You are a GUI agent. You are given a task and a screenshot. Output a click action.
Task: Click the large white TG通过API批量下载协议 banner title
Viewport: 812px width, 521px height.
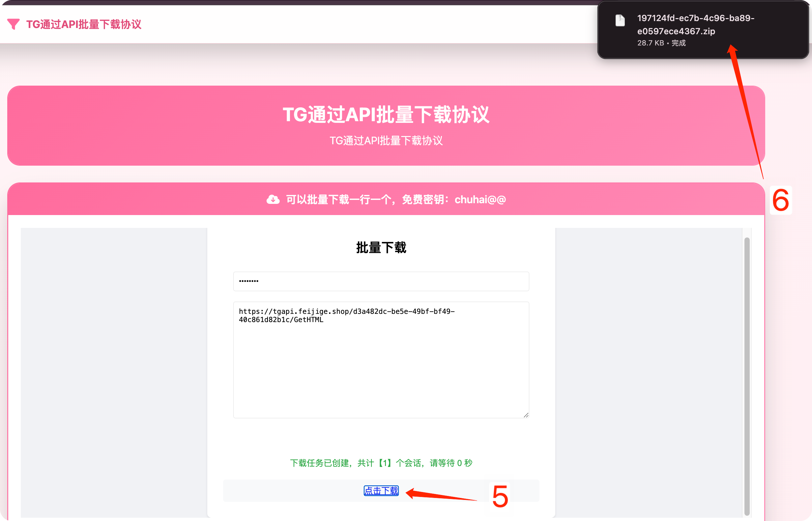pos(386,114)
